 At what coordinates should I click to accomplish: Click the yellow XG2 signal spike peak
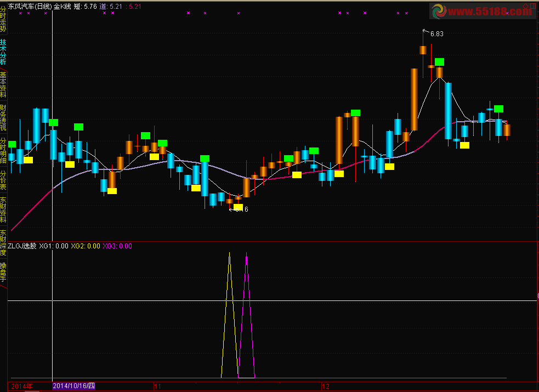click(x=230, y=253)
